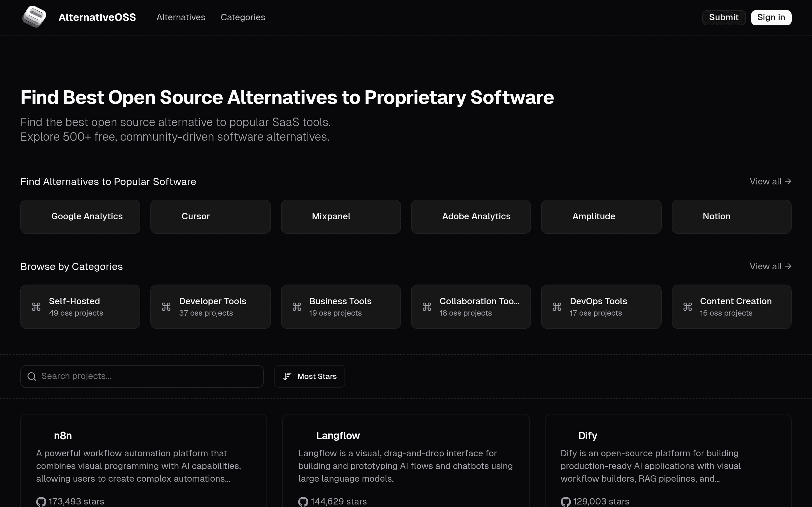Click the search magnifier icon
Viewport: 812px width, 507px height.
32,376
